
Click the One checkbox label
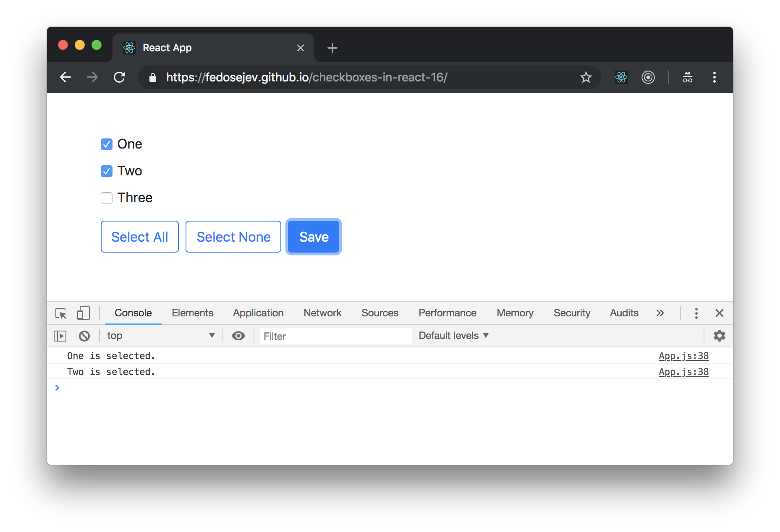click(x=130, y=144)
